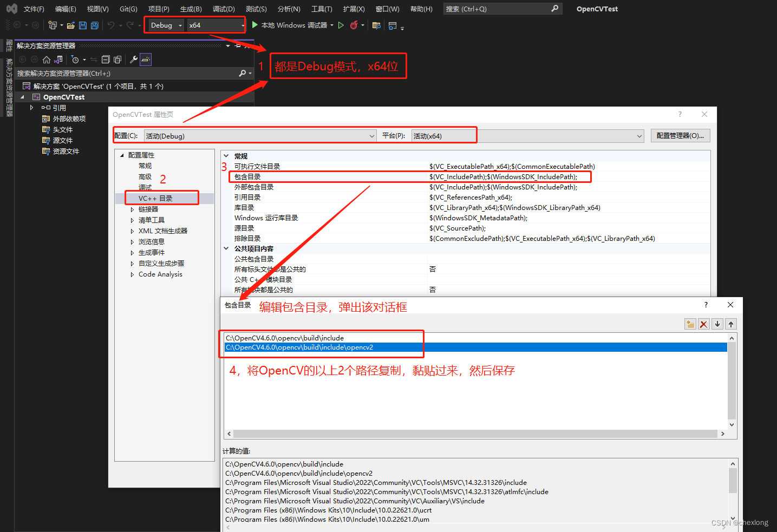777x532 pixels.
Task: Open the Git(G) menu
Action: click(128, 9)
